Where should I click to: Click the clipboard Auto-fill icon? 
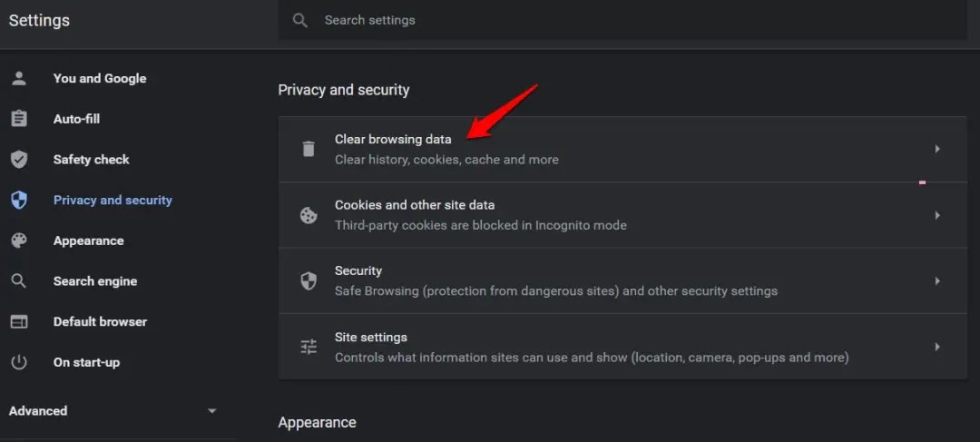point(19,119)
